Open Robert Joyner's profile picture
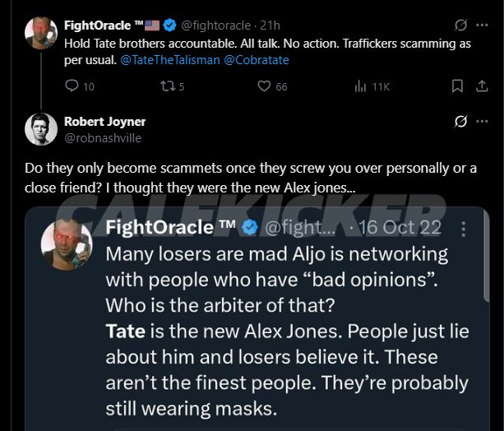 point(40,129)
